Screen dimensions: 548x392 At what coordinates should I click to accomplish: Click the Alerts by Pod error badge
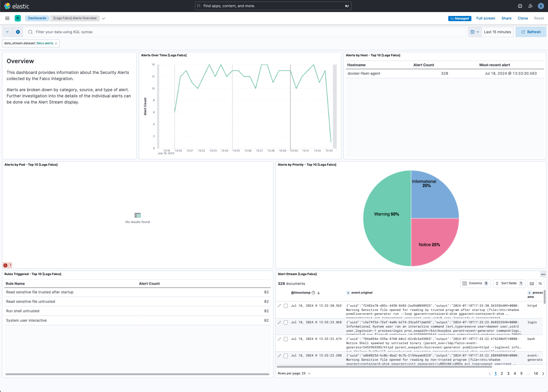pyautogui.click(x=7, y=265)
